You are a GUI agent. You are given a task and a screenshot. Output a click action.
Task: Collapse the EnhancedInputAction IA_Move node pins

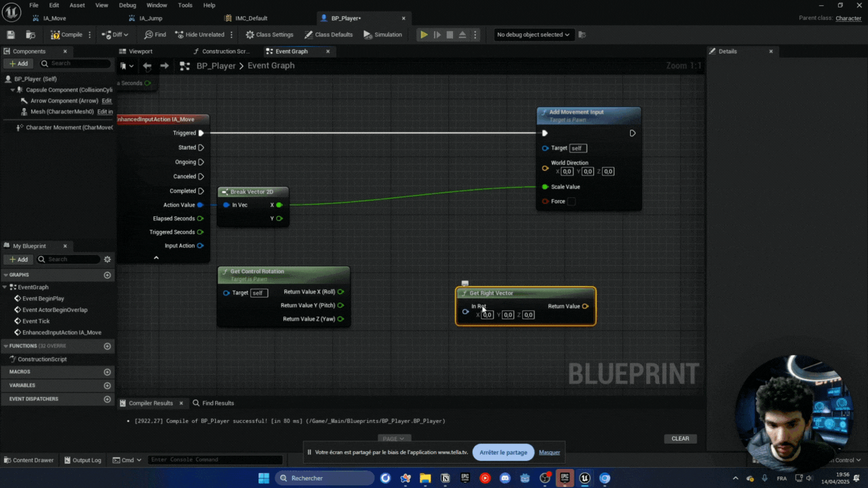click(x=156, y=258)
